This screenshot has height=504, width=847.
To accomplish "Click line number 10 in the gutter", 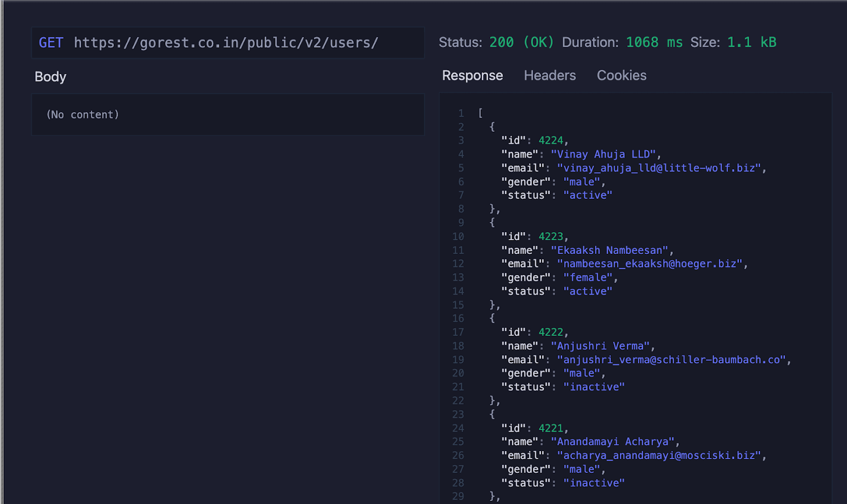I will click(x=458, y=236).
